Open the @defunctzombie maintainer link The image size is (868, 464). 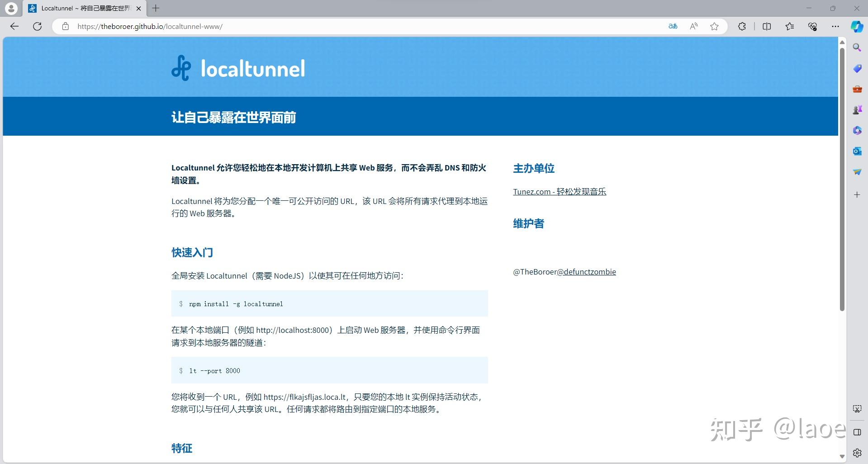point(589,271)
